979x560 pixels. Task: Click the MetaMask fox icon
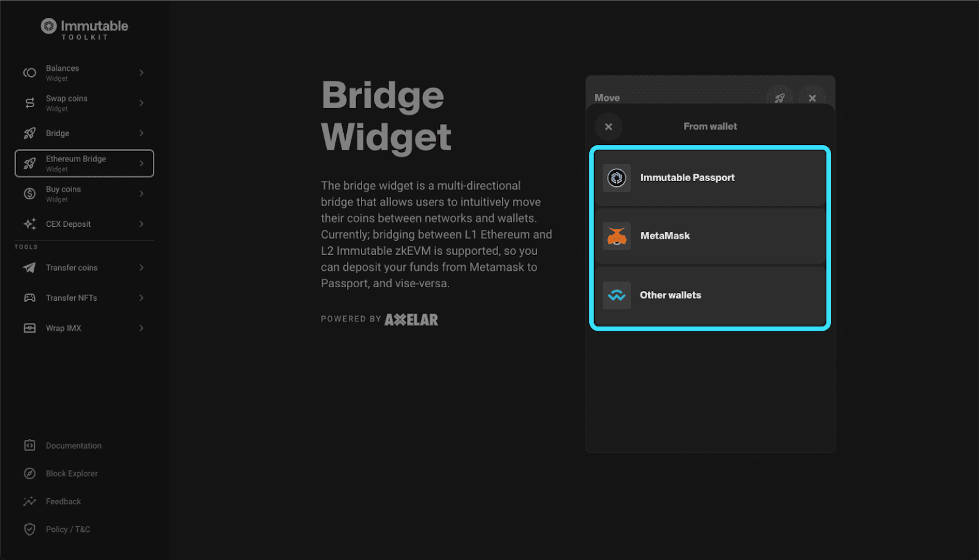coord(616,235)
